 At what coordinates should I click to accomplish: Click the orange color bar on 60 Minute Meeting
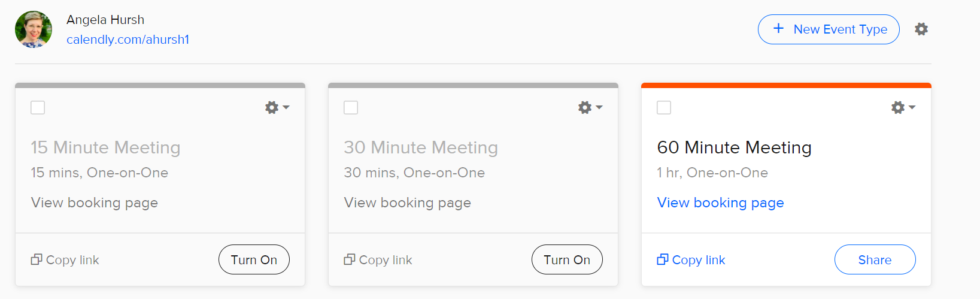pos(786,86)
